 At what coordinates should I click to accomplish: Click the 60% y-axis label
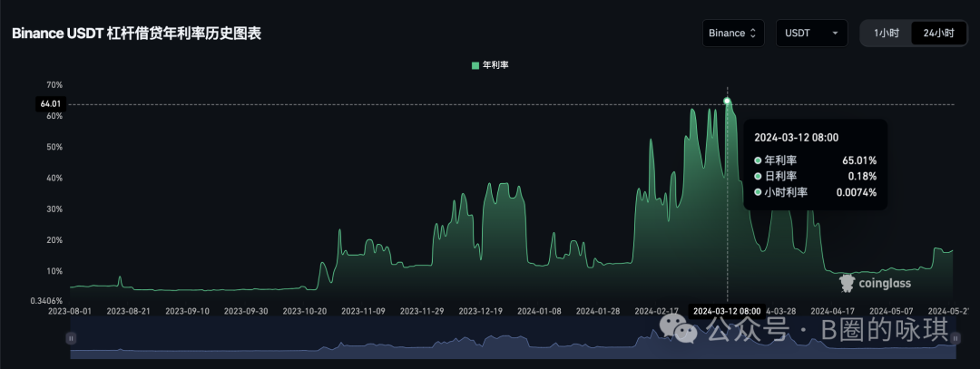[x=54, y=116]
